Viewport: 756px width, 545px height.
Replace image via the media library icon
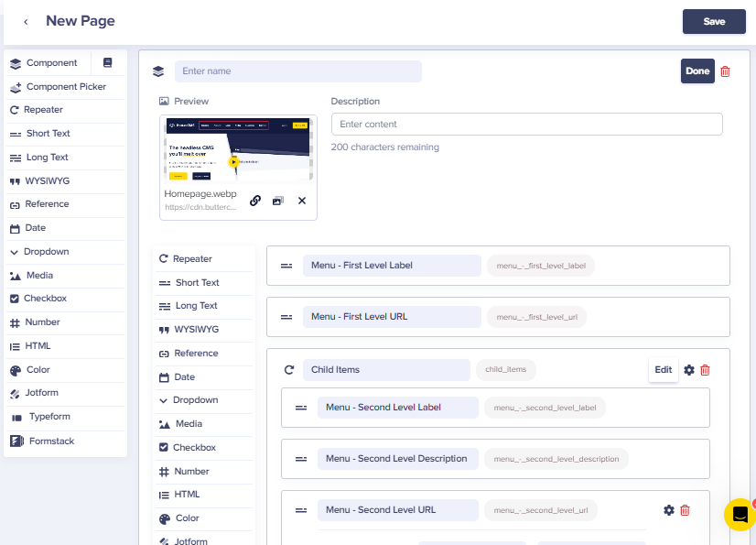point(278,201)
